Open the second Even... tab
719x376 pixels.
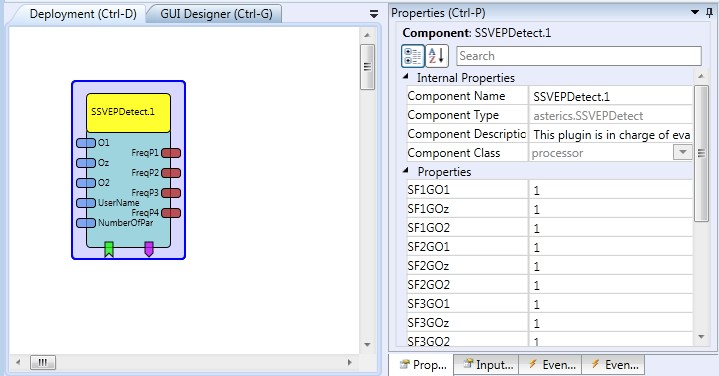614,365
